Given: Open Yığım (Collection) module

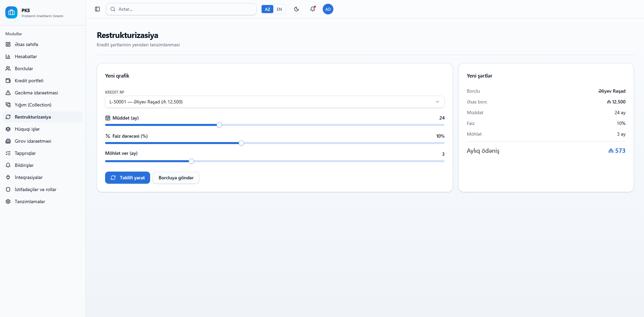Looking at the screenshot, I should pos(43,105).
